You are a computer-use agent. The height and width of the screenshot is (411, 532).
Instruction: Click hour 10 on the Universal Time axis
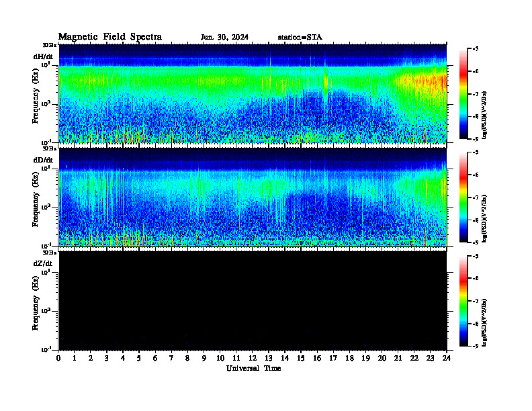pos(220,359)
